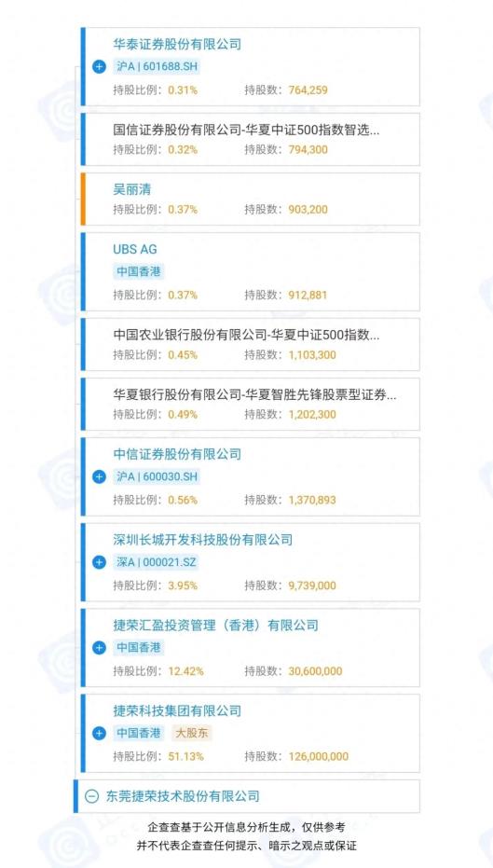
Task: Expand 中信证券股份有限公司 plus icon
Action: pos(99,476)
